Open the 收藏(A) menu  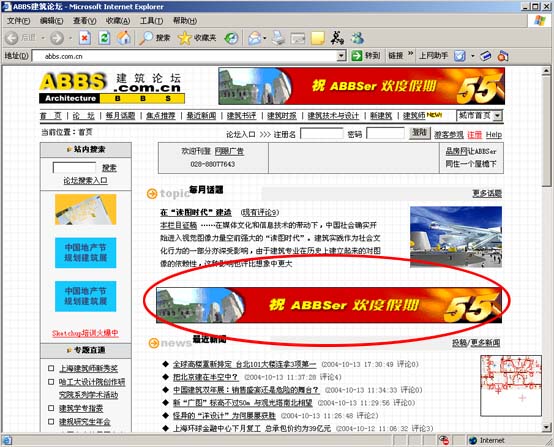pos(118,21)
